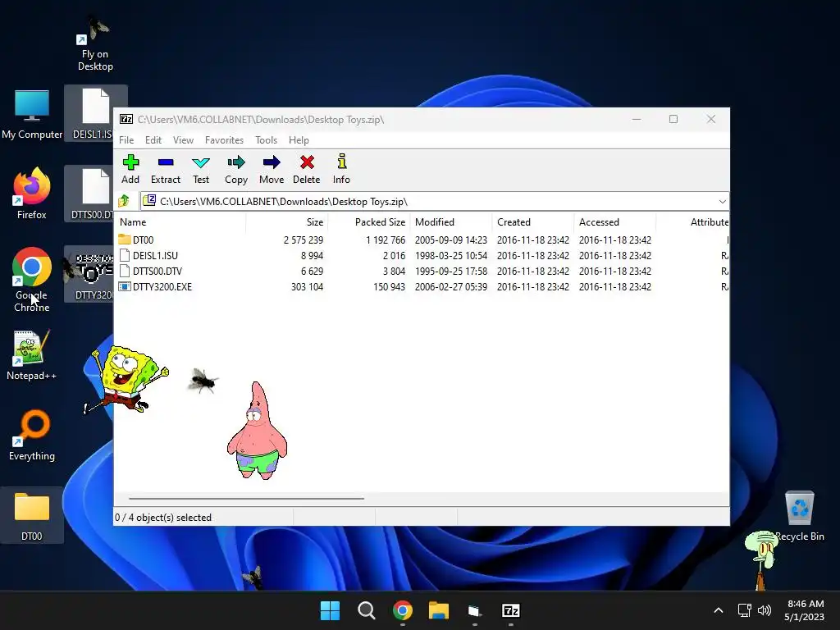Open the Tools menu
This screenshot has height=630, width=840.
(x=267, y=139)
